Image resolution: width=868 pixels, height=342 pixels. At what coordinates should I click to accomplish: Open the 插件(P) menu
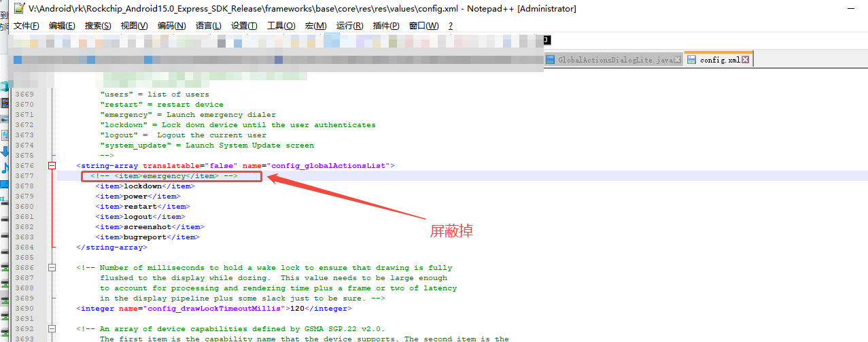pyautogui.click(x=386, y=26)
